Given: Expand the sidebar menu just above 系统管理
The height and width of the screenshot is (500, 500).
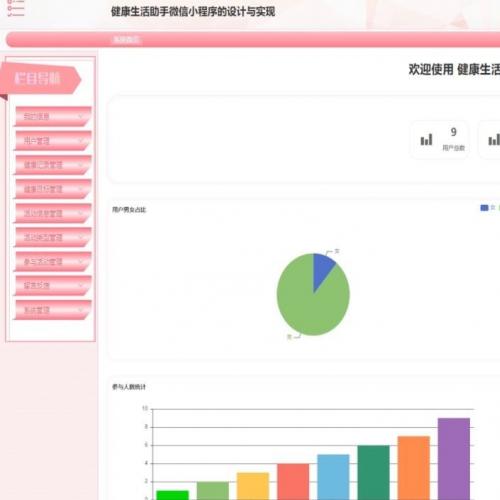Looking at the screenshot, I should 53,285.
